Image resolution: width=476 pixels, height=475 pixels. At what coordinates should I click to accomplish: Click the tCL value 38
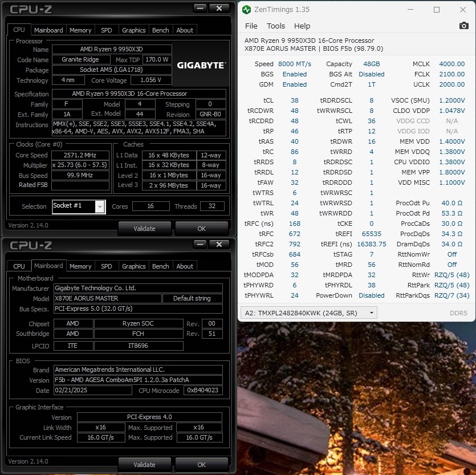pyautogui.click(x=295, y=100)
